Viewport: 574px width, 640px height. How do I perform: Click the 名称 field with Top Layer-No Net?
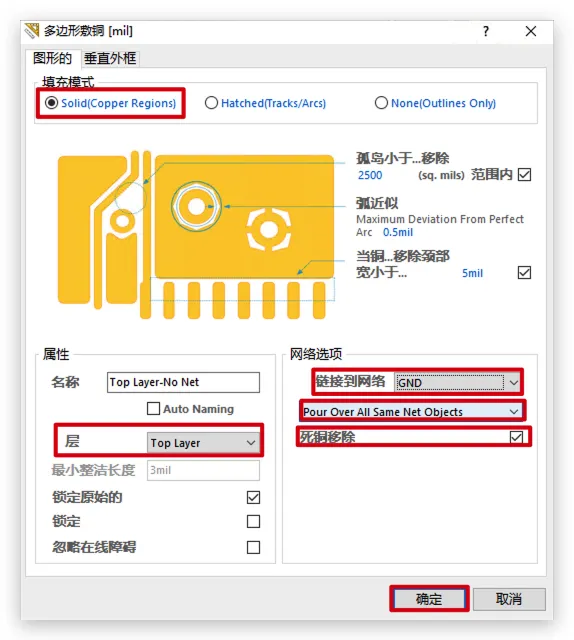click(183, 382)
